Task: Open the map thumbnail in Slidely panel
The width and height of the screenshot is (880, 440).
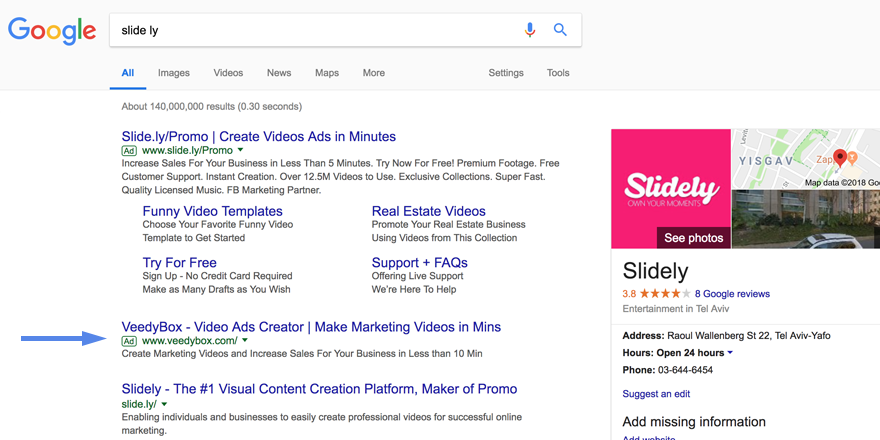Action: click(x=806, y=159)
